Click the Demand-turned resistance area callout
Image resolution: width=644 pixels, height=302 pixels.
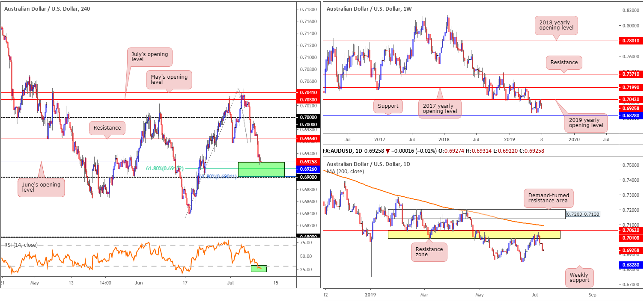point(549,197)
